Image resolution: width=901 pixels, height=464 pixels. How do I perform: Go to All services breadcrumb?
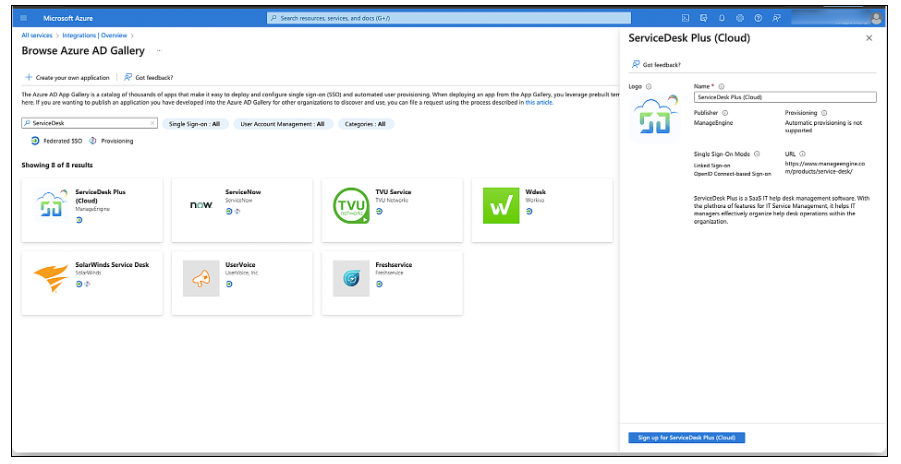(x=37, y=36)
